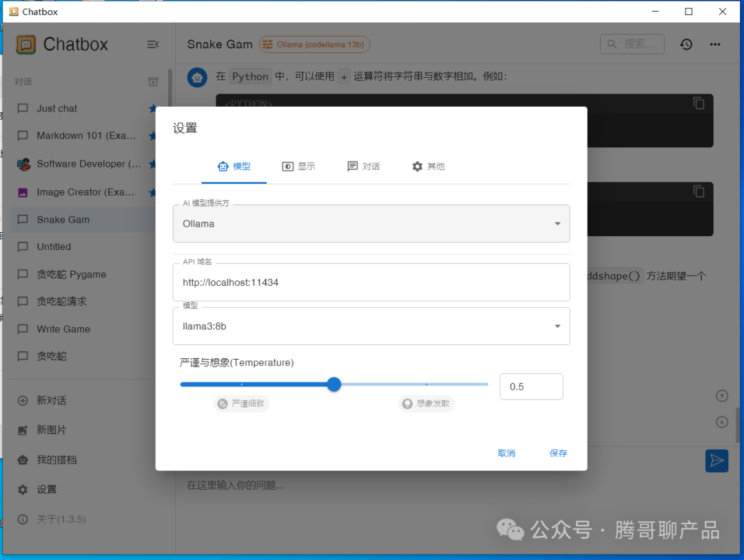Switch to the 模型 tab
This screenshot has width=744, height=560.
tap(234, 167)
